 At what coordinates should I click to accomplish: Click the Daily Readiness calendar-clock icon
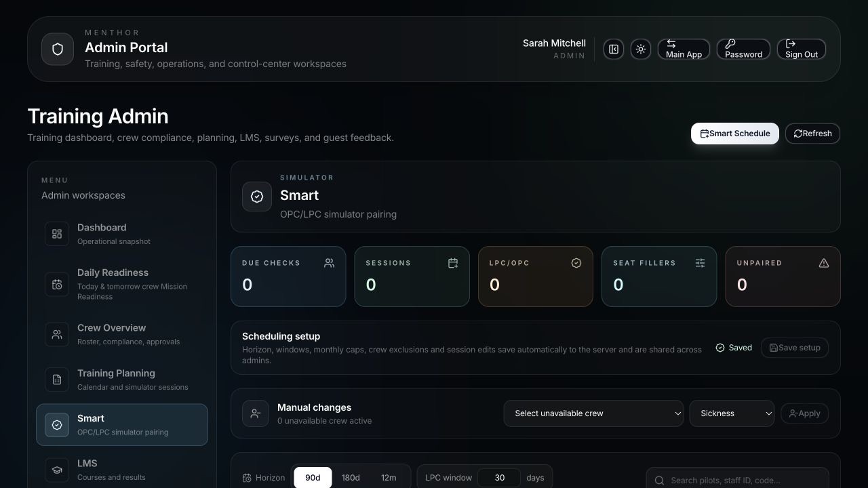(57, 285)
